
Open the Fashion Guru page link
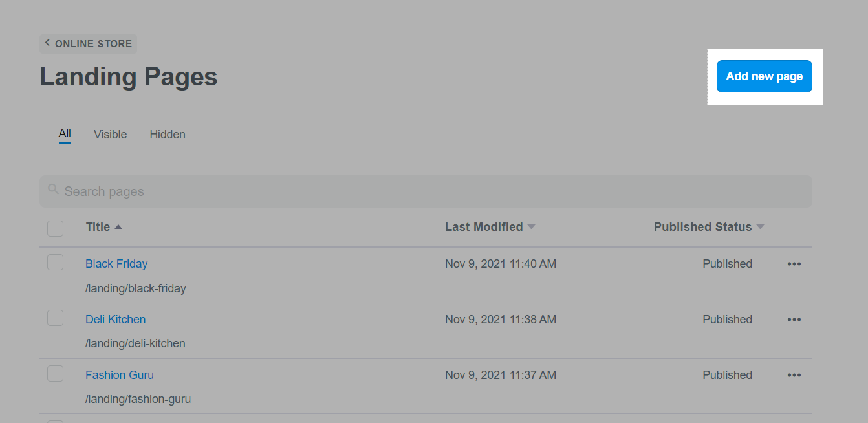tap(120, 375)
